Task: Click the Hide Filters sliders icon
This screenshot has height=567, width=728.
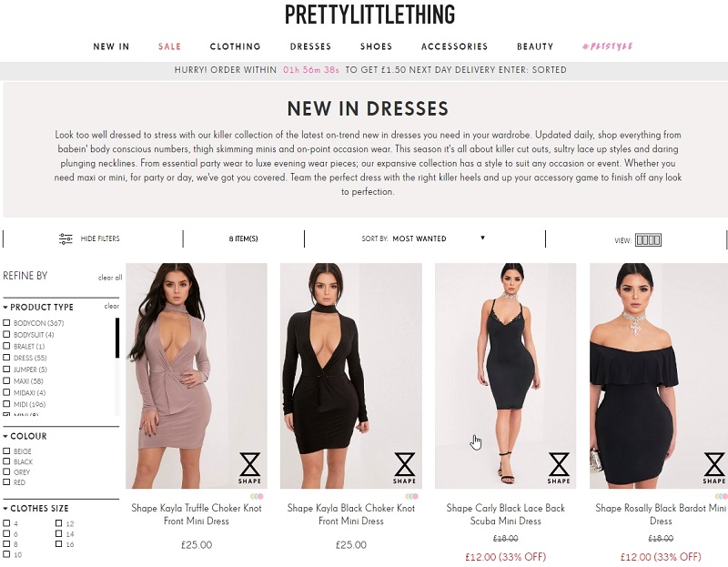Action: pos(66,238)
